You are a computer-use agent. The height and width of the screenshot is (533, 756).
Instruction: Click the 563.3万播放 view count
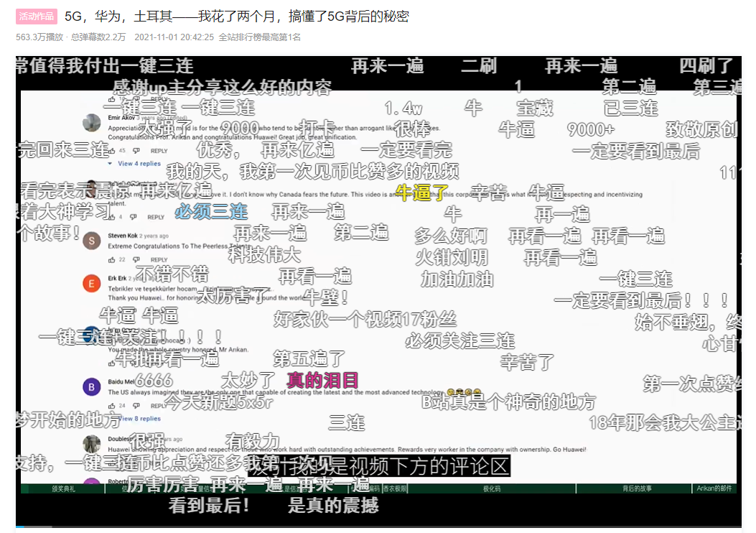point(39,37)
